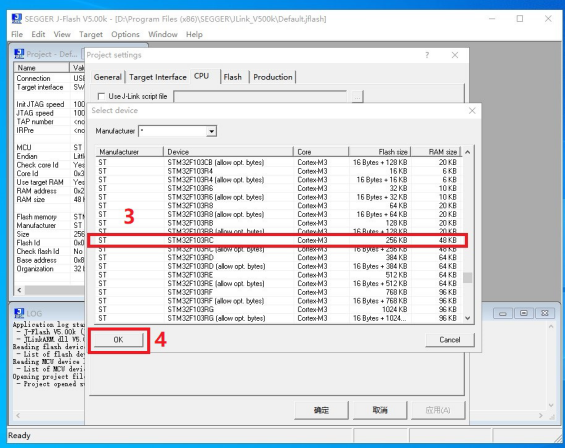Select STM32F103R8 (allow opt. bytes) row
Viewport: 565px width, 448px height.
[x=277, y=214]
